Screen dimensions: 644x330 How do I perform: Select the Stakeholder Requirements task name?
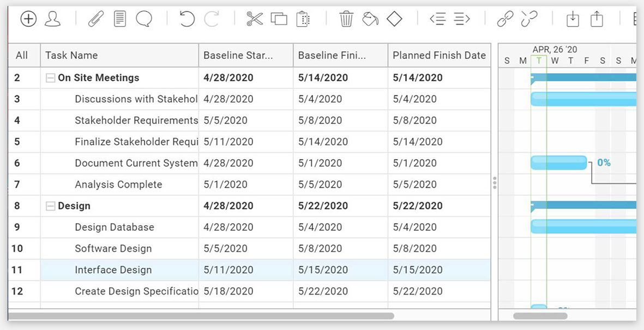click(x=136, y=121)
